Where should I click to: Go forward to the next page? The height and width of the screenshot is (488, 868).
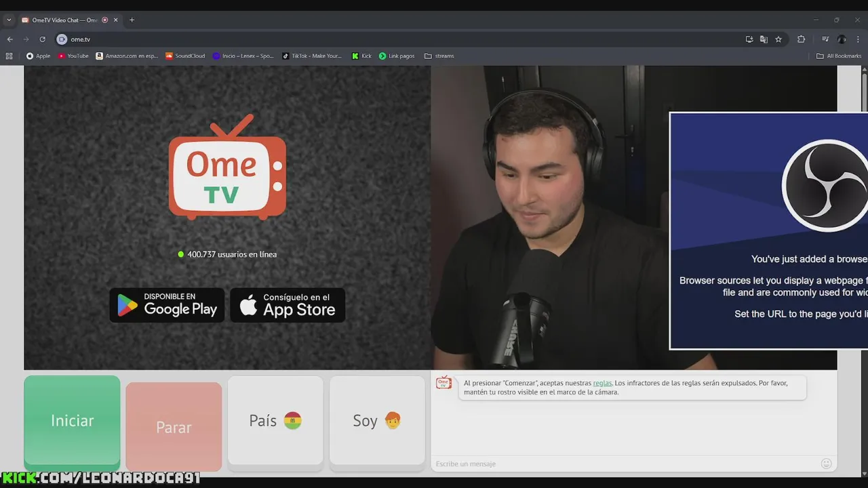coord(26,39)
